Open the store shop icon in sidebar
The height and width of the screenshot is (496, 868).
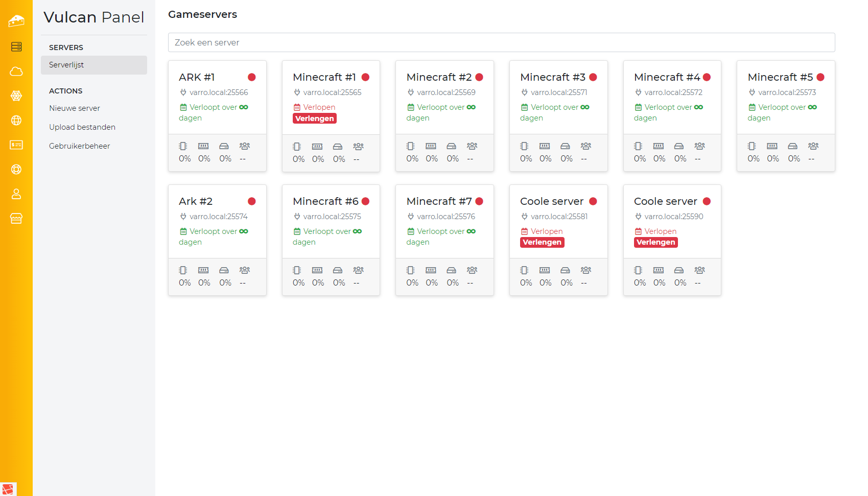(x=16, y=219)
